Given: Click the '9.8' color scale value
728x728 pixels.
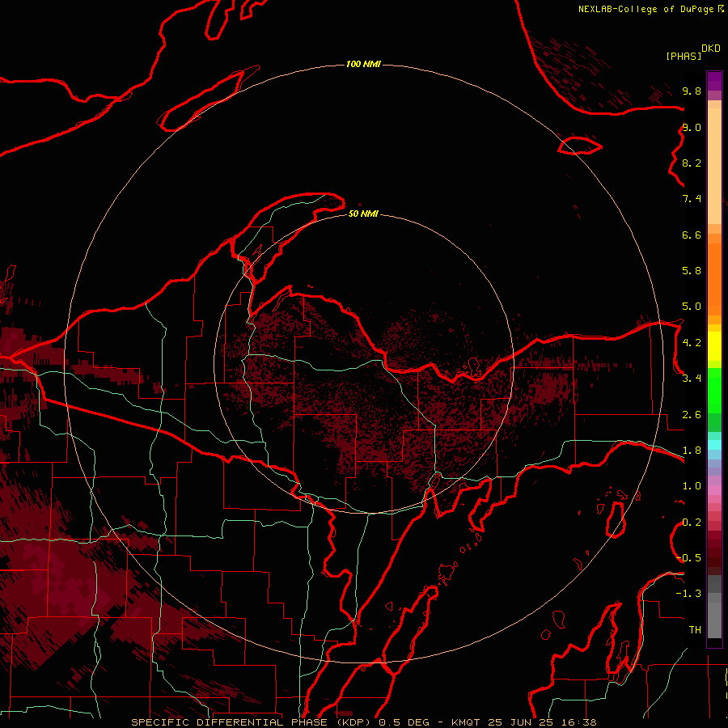Looking at the screenshot, I should (x=692, y=91).
